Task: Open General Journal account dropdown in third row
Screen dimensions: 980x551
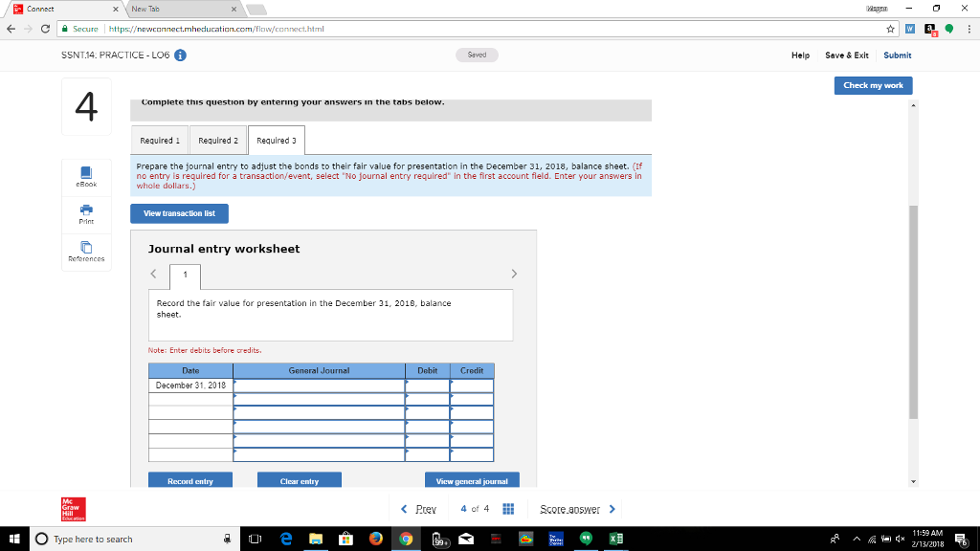Action: click(x=319, y=413)
